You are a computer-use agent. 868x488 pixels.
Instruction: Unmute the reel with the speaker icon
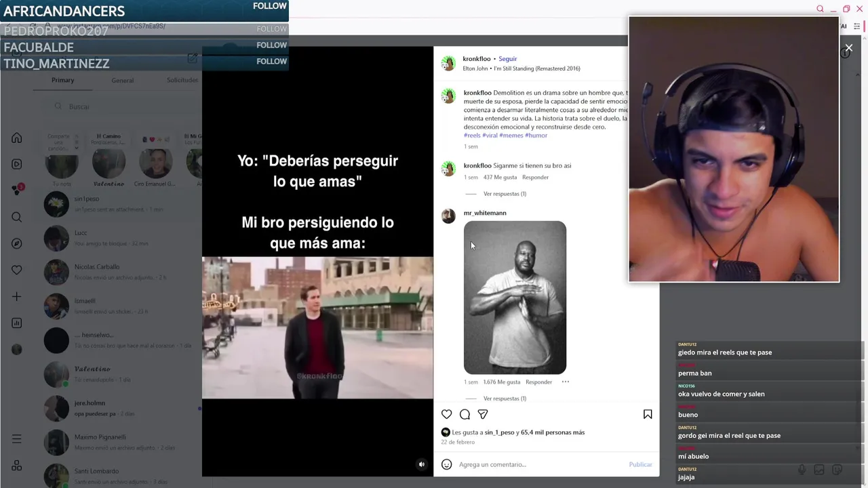click(421, 464)
